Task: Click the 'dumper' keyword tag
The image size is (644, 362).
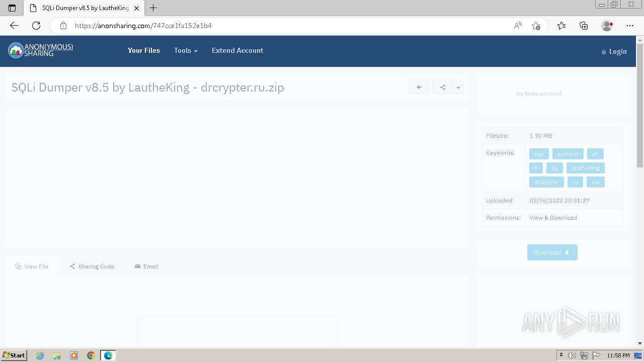Action: 568,154
